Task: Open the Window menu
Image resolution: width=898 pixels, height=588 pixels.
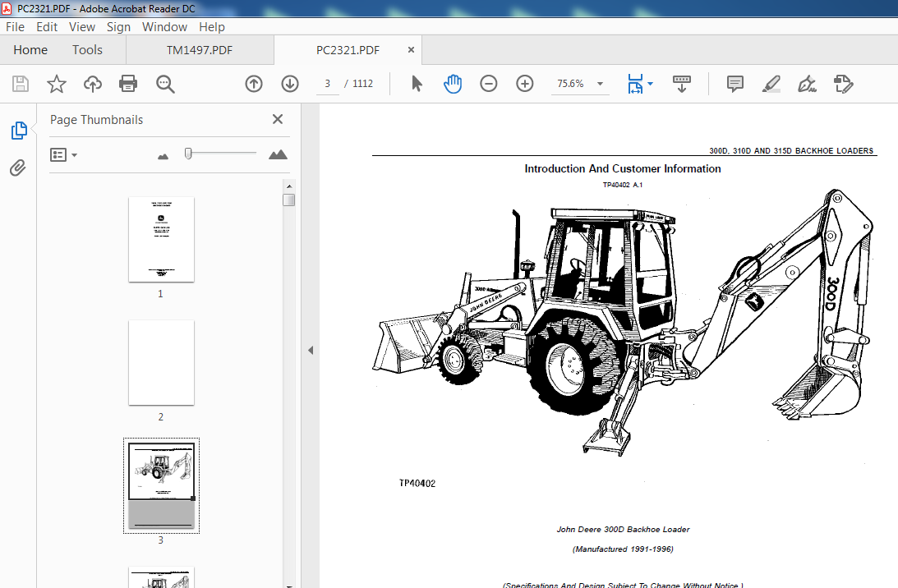Action: click(x=164, y=27)
